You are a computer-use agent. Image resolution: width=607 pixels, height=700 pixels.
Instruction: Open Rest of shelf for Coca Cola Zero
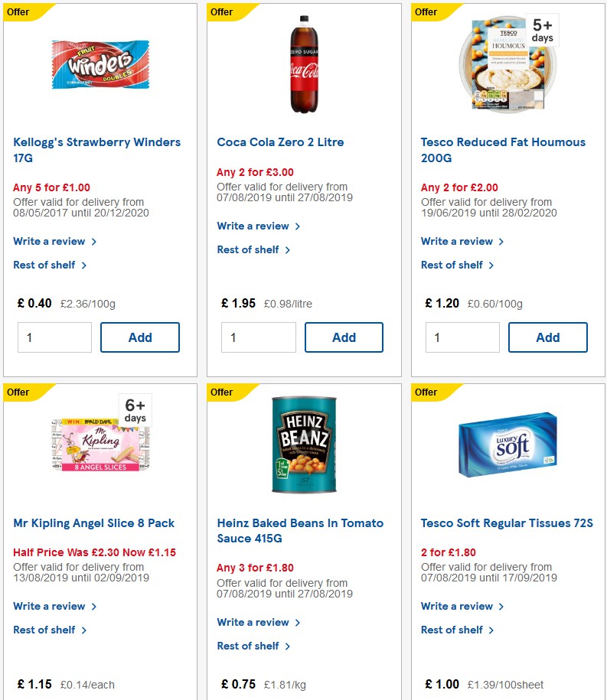[249, 249]
